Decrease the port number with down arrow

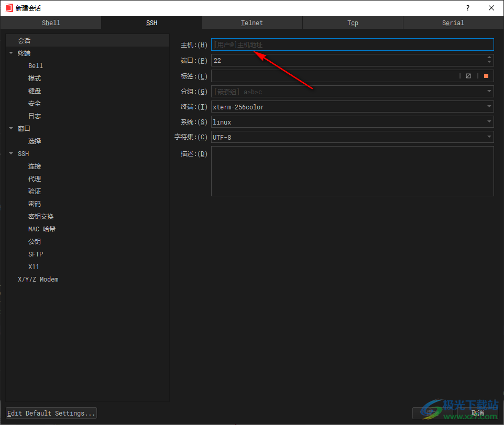(x=489, y=62)
